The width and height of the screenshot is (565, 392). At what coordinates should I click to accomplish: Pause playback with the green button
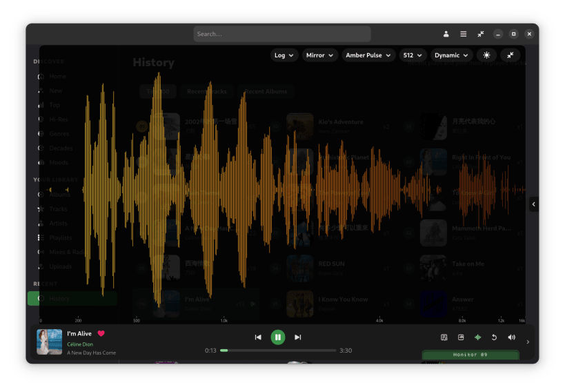[278, 337]
